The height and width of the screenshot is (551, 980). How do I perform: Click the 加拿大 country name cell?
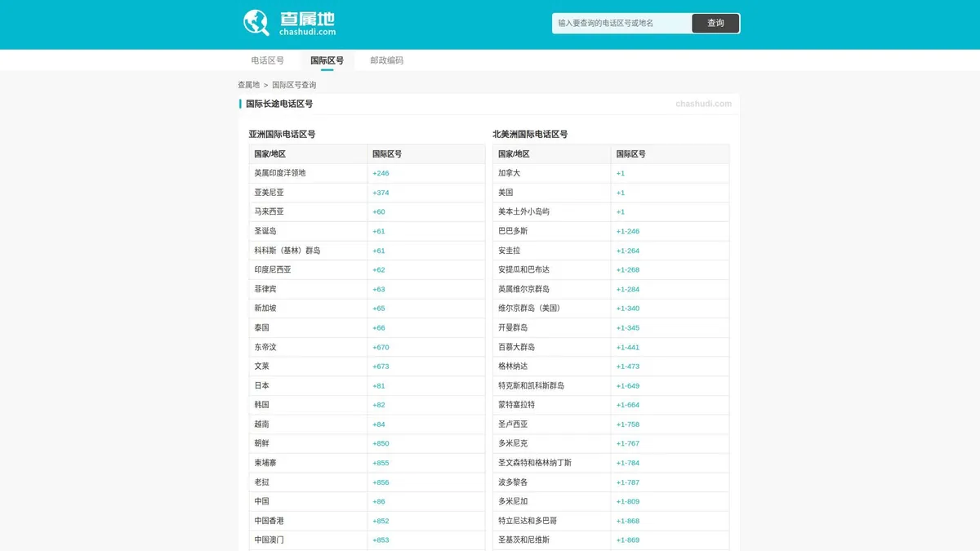(x=552, y=173)
